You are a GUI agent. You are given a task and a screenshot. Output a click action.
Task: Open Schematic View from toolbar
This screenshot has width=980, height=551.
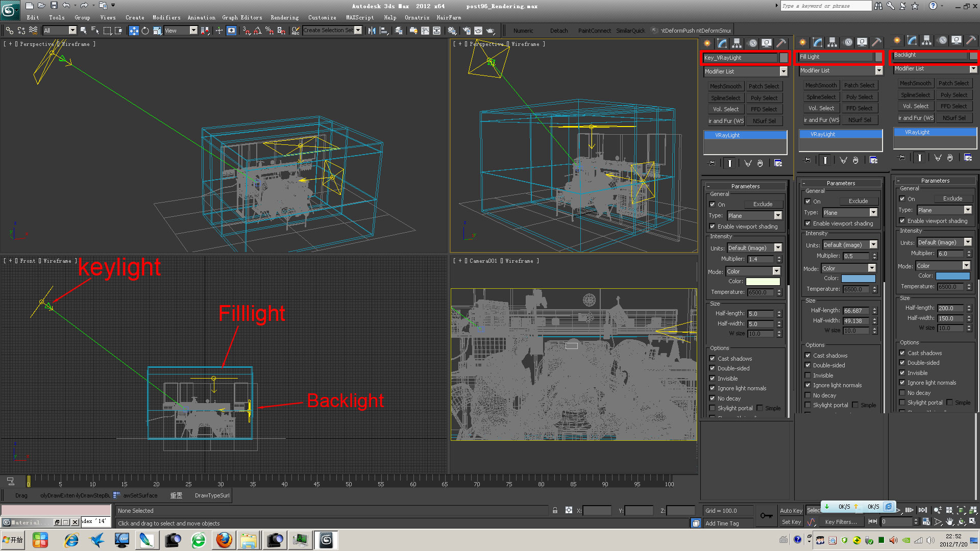pos(437,31)
